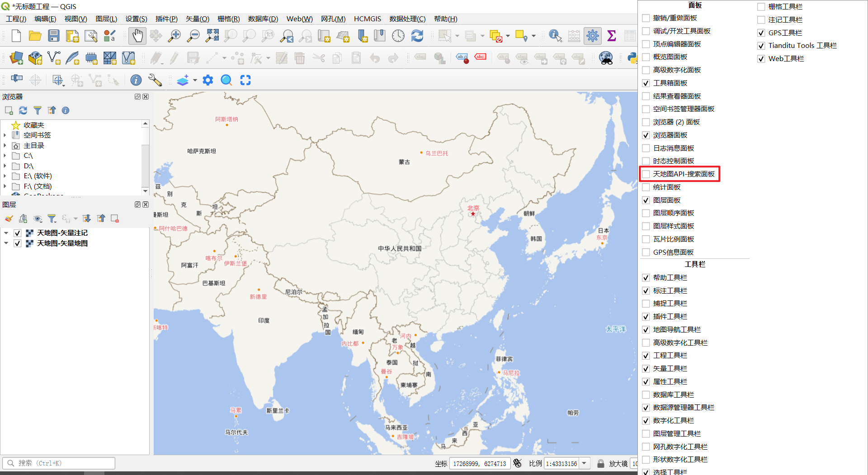Select 收藏夹 in the browser tree
The width and height of the screenshot is (868, 475).
coord(33,125)
